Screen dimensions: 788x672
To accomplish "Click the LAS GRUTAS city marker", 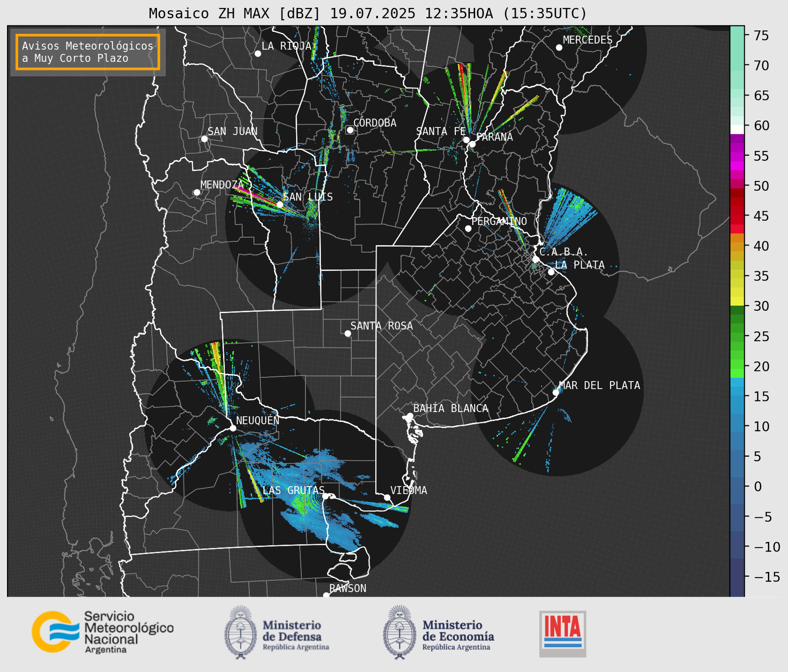I will (x=326, y=496).
